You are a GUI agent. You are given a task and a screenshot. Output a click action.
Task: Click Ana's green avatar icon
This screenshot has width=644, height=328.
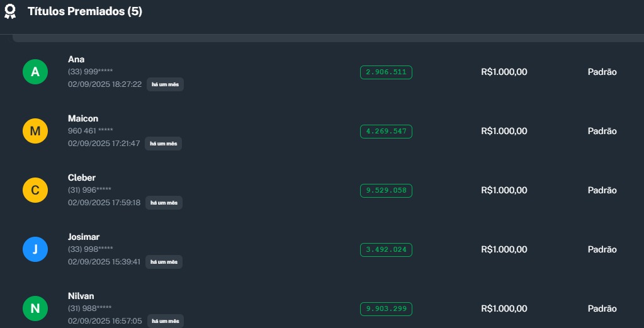35,72
